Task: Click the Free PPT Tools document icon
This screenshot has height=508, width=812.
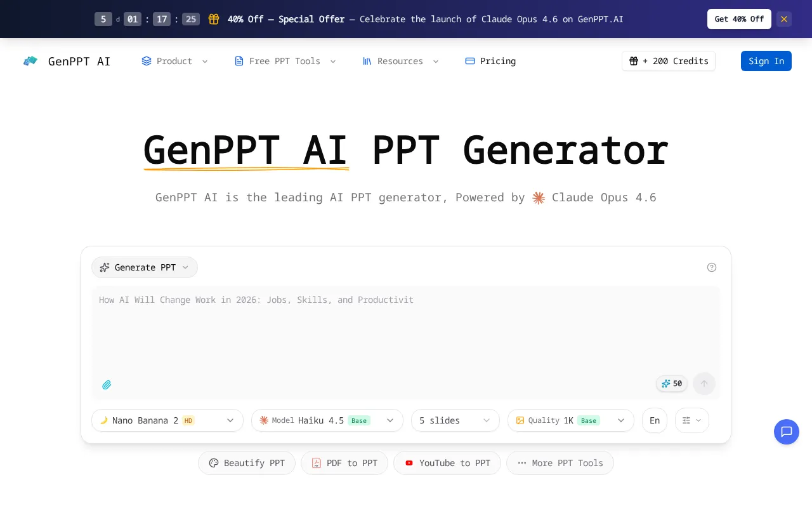Action: coord(239,61)
